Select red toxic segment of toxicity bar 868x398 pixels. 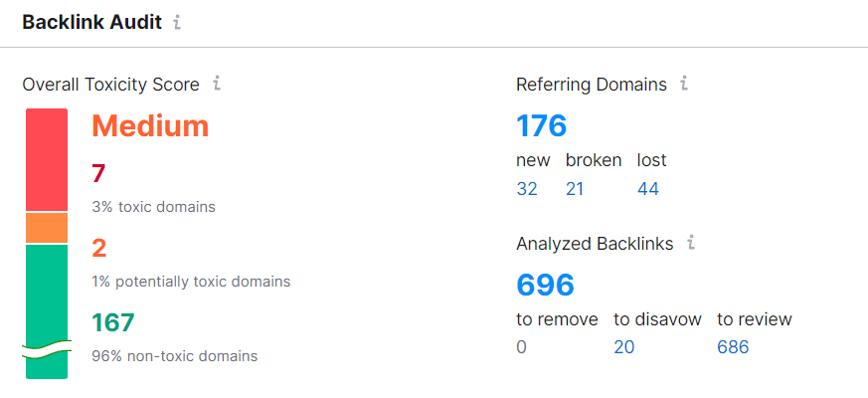coord(47,159)
